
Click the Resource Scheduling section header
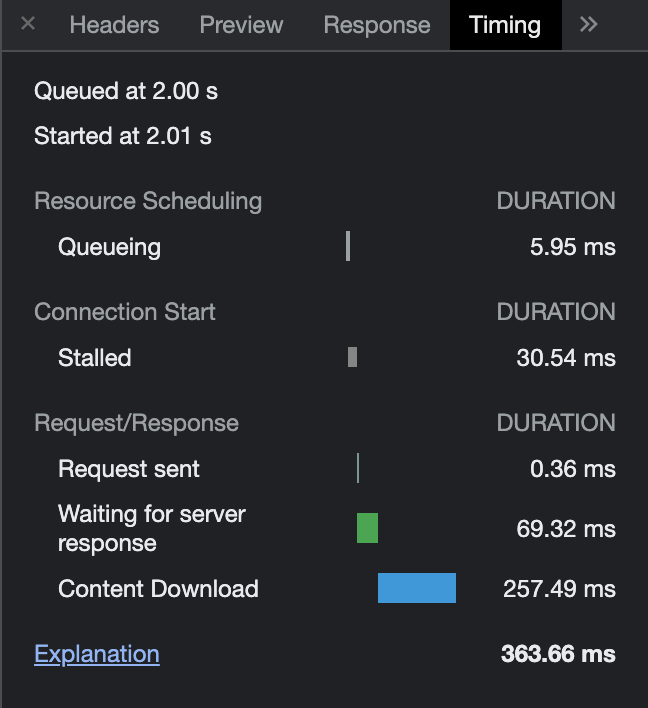pos(148,200)
